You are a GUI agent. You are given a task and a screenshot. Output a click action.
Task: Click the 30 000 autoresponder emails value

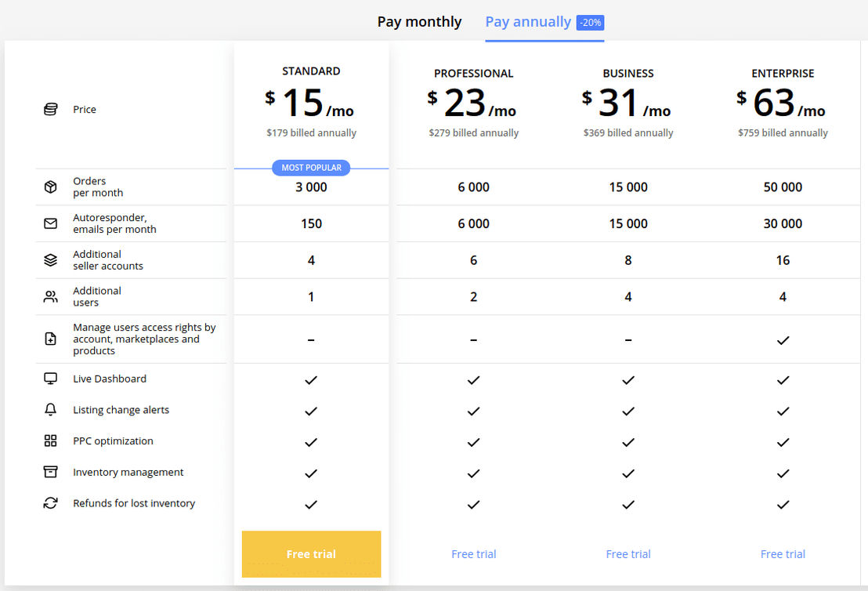click(783, 223)
